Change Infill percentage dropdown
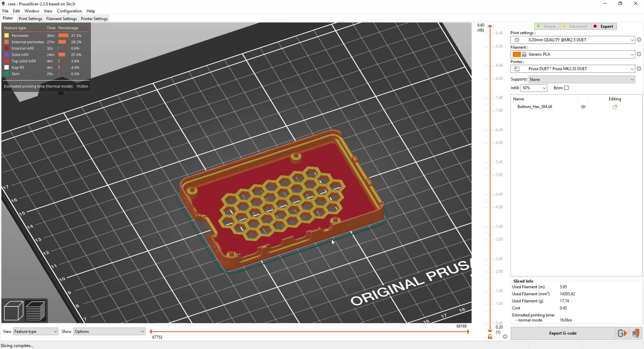Viewport: 644px width, 349px height. 533,88
